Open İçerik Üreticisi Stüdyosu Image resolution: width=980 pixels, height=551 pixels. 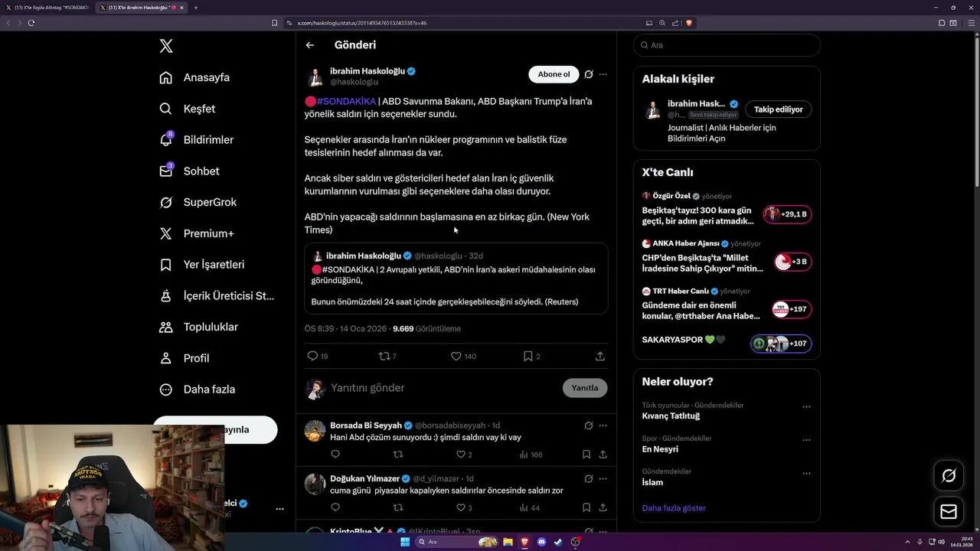tap(217, 295)
